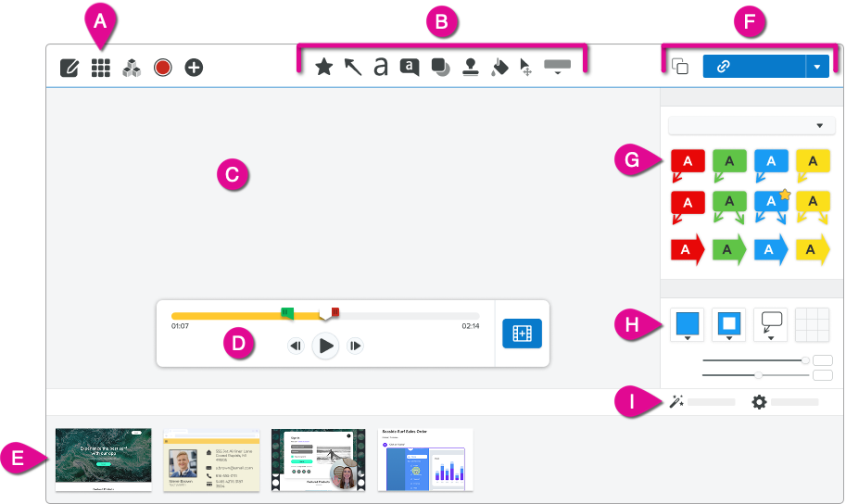Select the Favorites star tool

point(323,67)
